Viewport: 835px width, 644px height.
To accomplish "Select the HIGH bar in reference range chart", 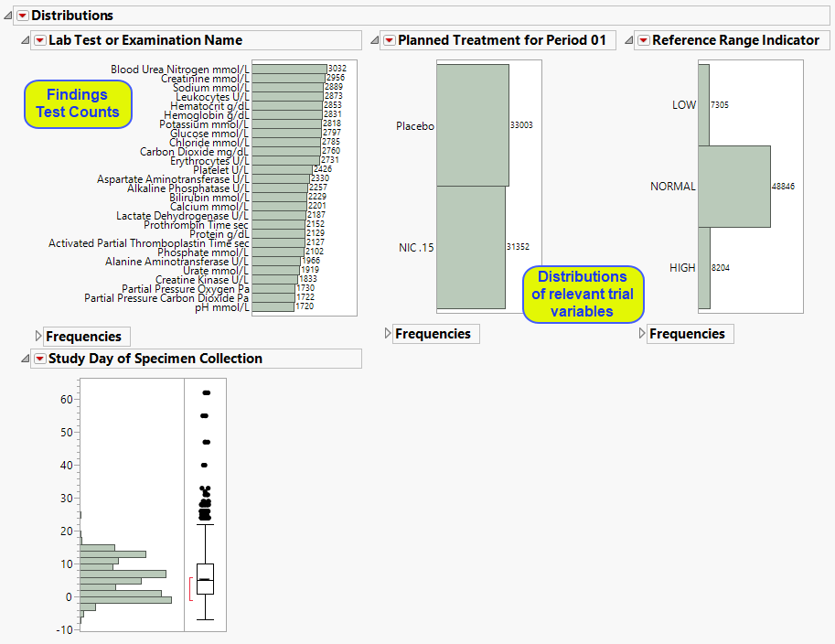I will click(704, 268).
